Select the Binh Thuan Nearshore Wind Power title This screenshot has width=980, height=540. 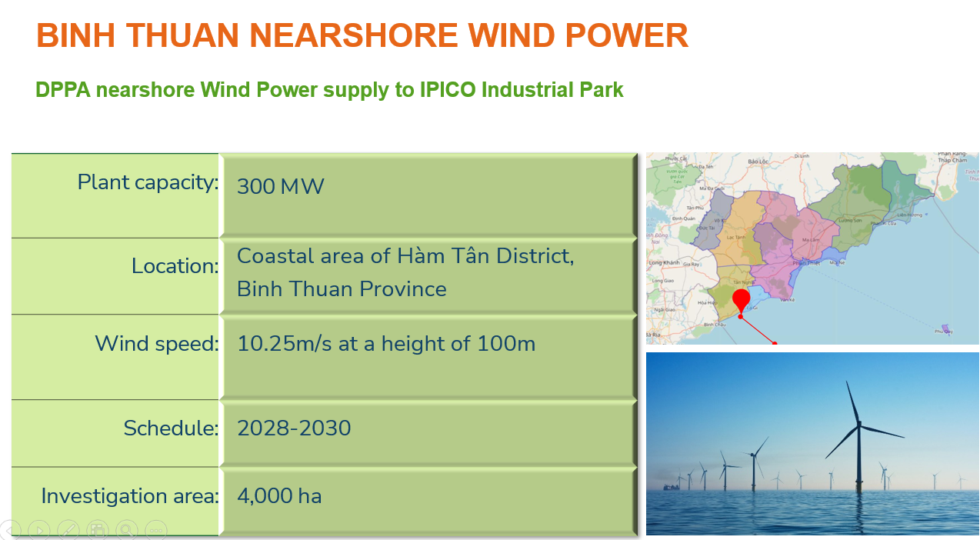pos(362,36)
